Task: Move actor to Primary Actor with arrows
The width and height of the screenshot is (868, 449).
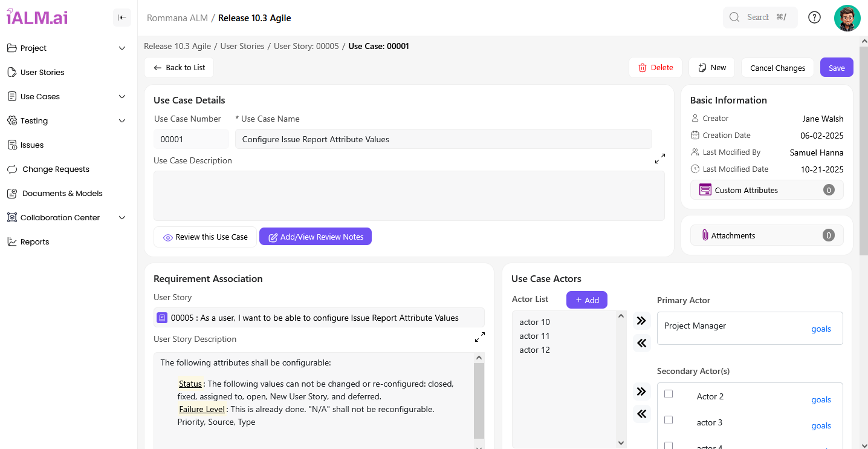Action: point(641,321)
